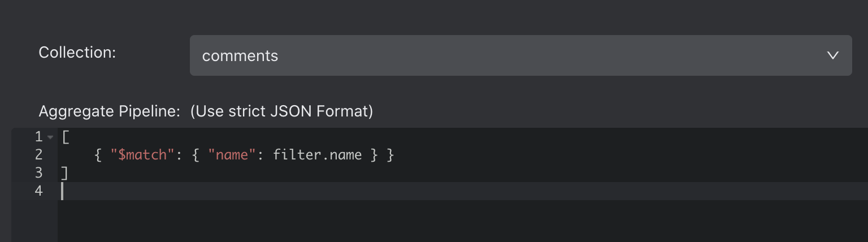Click the Collection label
This screenshot has height=242, width=868.
pos(77,53)
